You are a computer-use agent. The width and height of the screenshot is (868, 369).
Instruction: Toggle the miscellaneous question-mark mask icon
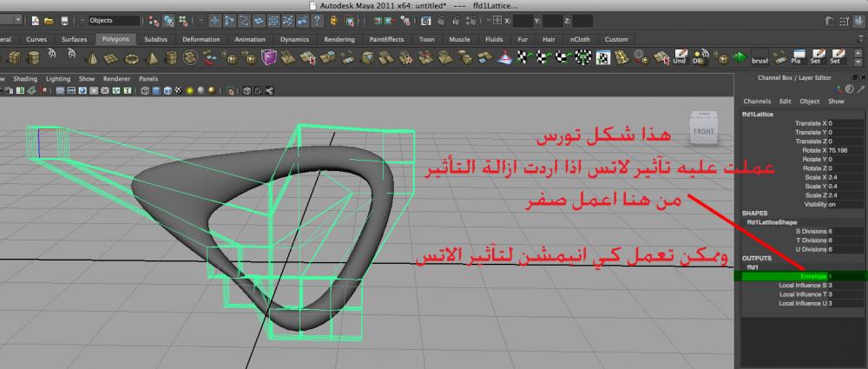point(317,21)
